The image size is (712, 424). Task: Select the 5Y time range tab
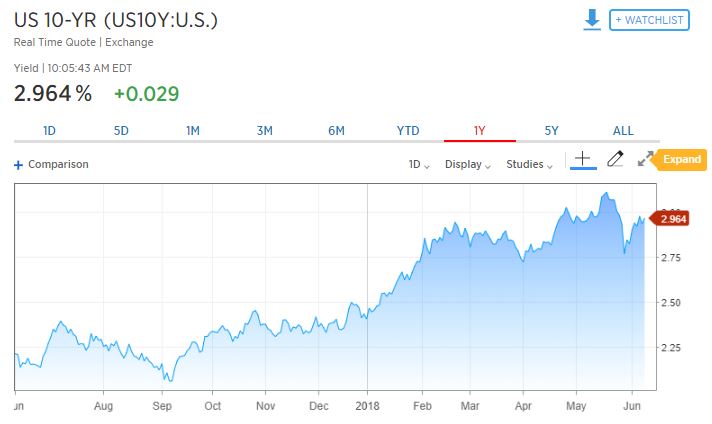tap(551, 131)
